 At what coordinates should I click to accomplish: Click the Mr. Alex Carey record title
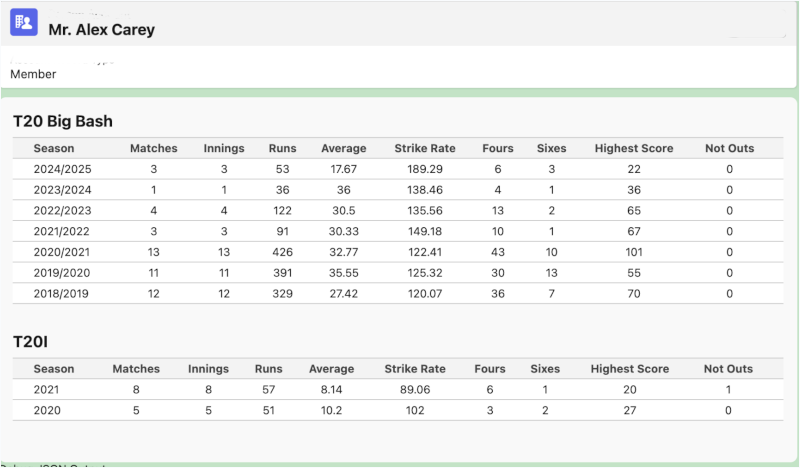101,29
